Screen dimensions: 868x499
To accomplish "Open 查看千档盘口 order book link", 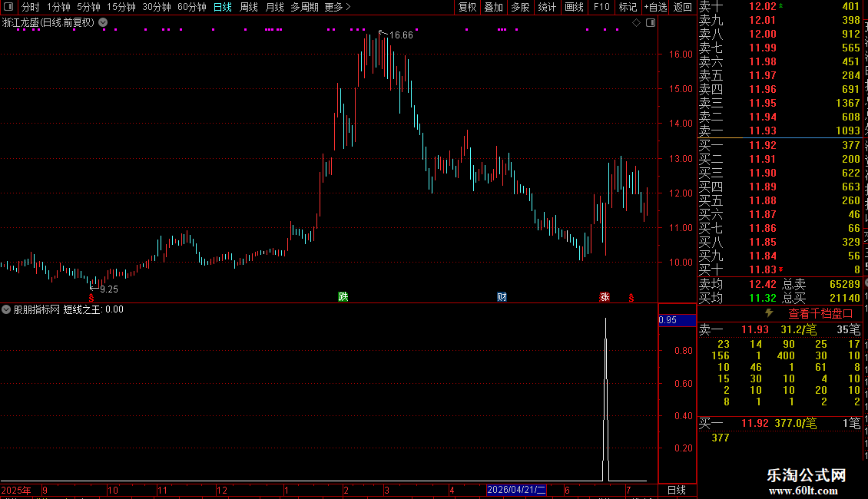I will pyautogui.click(x=820, y=314).
